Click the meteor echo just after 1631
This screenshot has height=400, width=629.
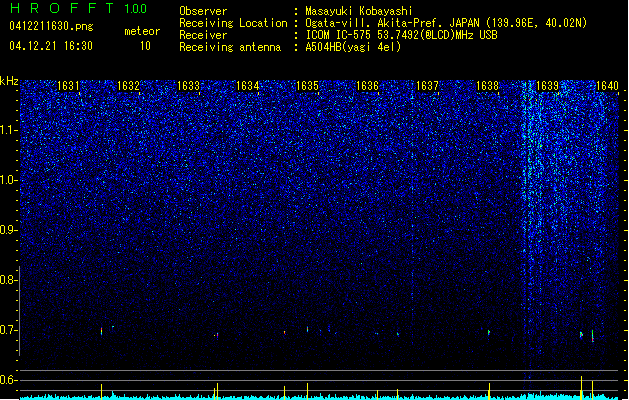[101, 331]
